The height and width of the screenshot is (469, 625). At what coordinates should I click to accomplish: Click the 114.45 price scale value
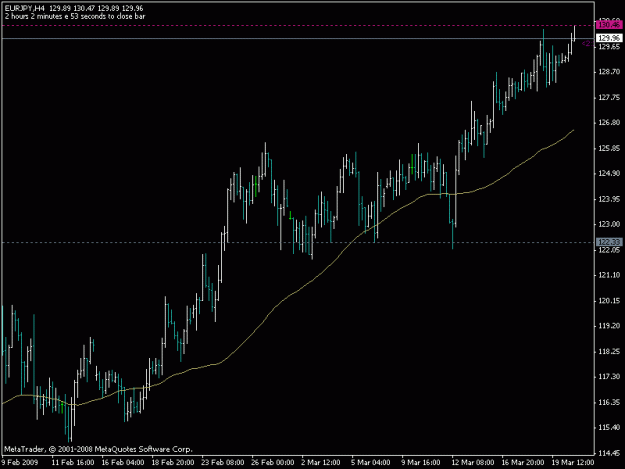click(x=609, y=453)
